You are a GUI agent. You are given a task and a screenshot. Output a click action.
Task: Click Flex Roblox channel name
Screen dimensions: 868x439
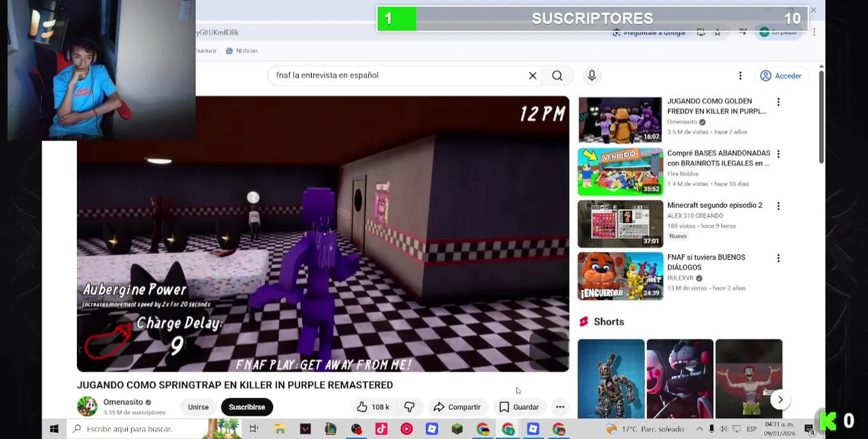tap(682, 174)
